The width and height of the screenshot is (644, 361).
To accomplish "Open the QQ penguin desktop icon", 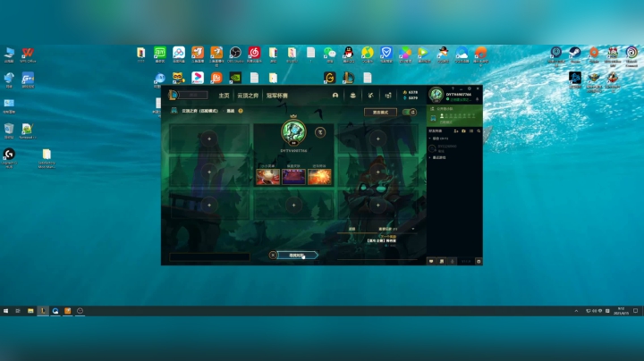I will click(348, 53).
